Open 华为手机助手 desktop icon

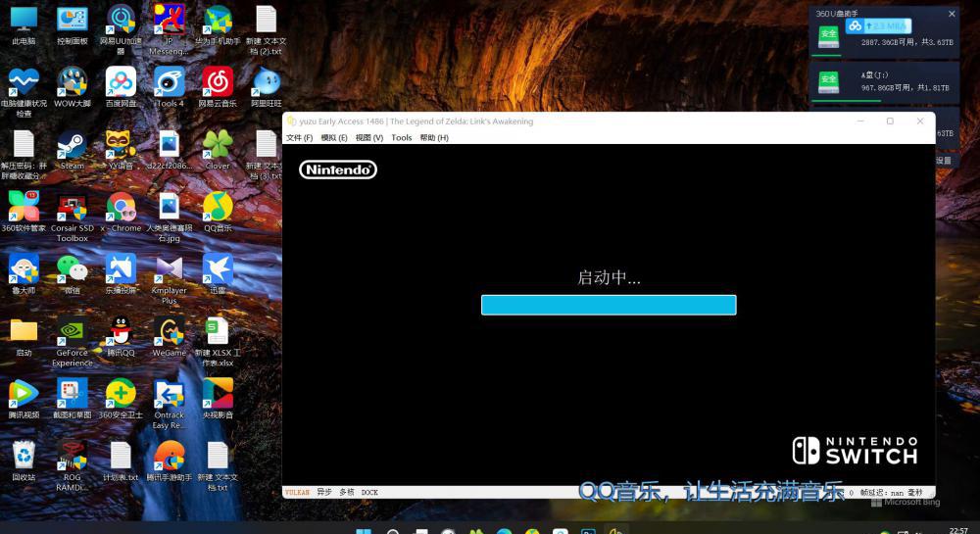click(x=218, y=24)
